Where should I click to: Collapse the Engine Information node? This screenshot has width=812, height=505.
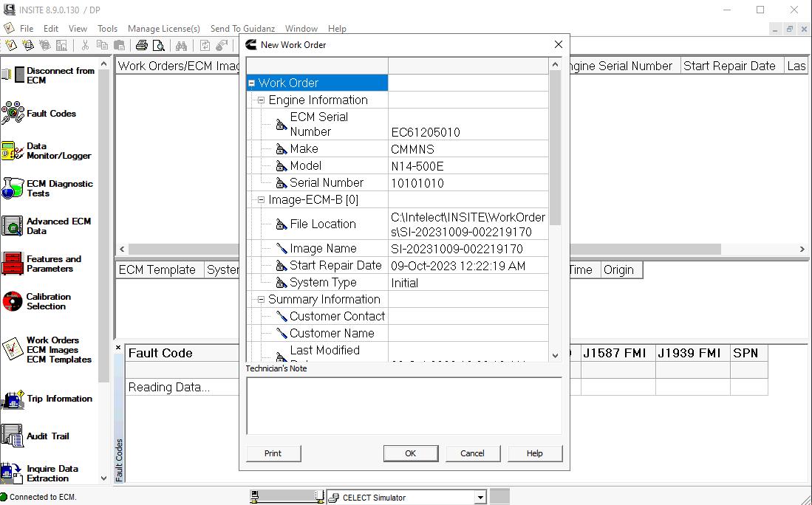pos(261,100)
